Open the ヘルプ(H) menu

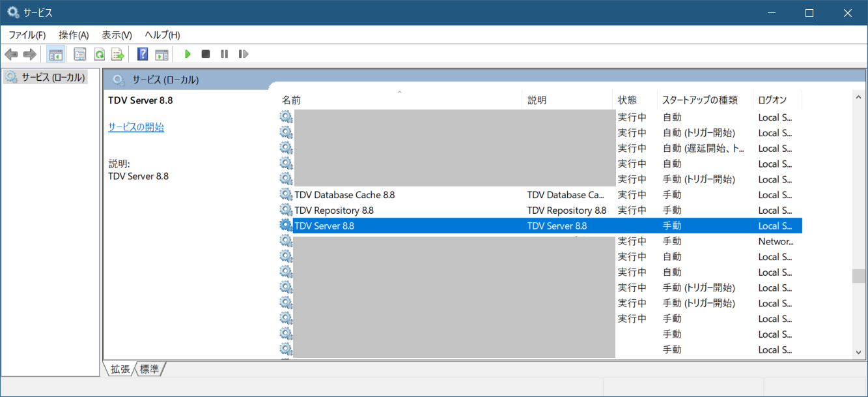coord(162,35)
